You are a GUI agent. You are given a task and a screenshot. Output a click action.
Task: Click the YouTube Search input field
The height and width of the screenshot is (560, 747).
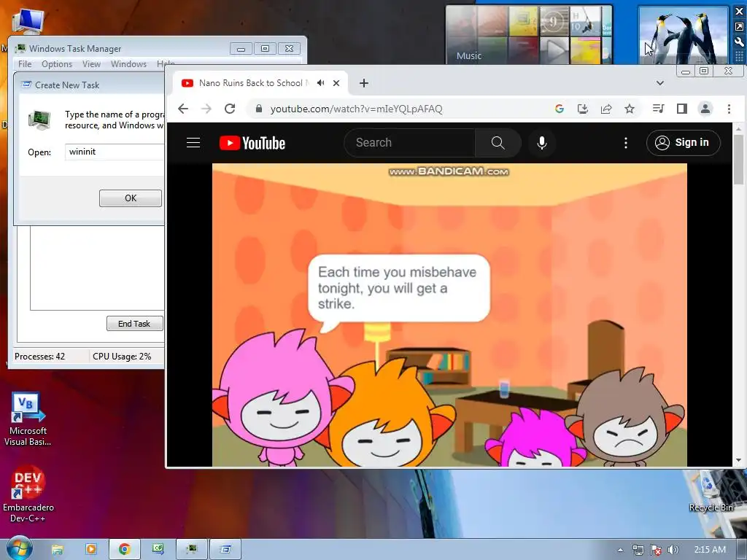tap(410, 143)
